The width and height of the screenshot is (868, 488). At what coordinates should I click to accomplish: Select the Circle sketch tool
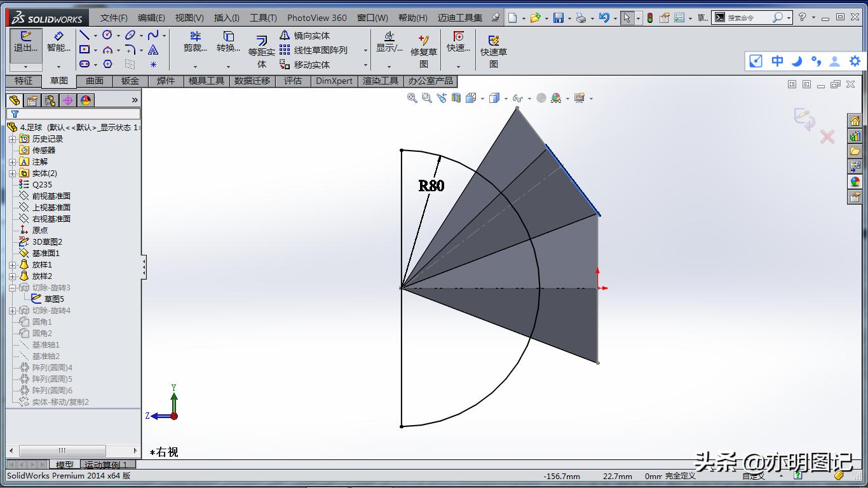(107, 35)
